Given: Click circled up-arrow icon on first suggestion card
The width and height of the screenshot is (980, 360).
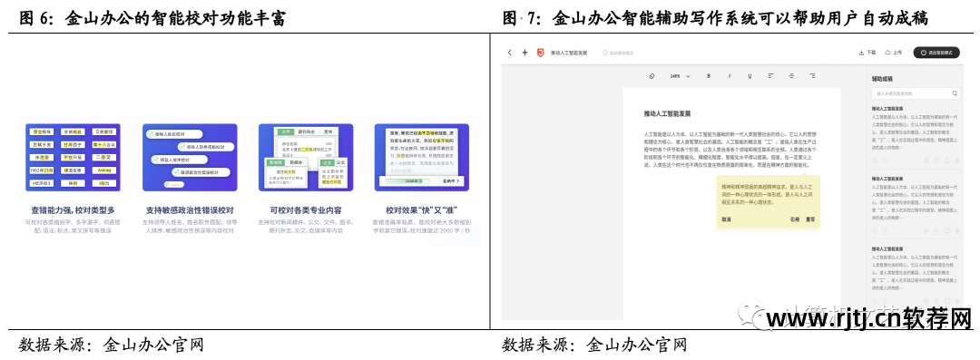Looking at the screenshot, I should (x=885, y=161).
